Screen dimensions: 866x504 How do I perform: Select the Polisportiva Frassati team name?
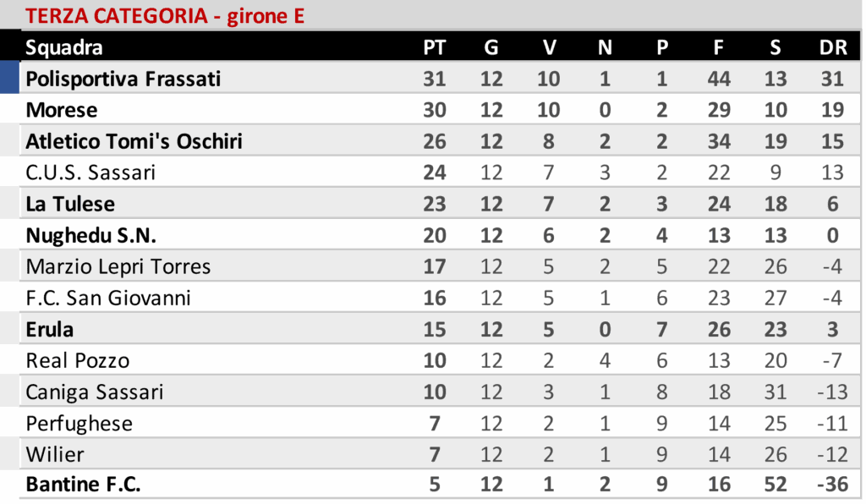123,79
